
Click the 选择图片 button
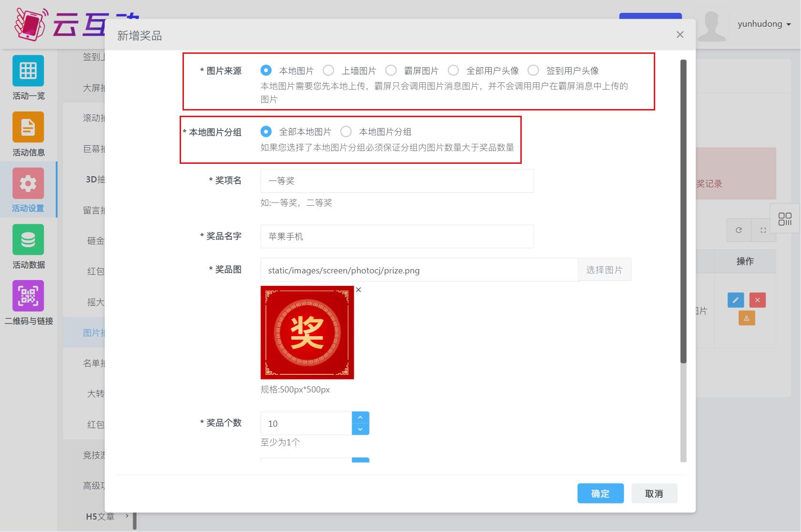coord(604,270)
